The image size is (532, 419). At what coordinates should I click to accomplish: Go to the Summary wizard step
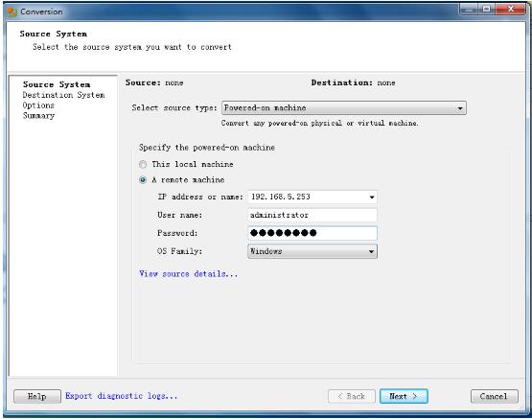coord(38,116)
